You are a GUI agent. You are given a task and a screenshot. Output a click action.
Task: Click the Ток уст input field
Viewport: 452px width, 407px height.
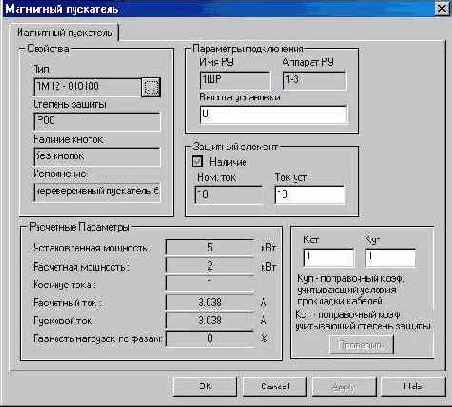click(x=310, y=195)
